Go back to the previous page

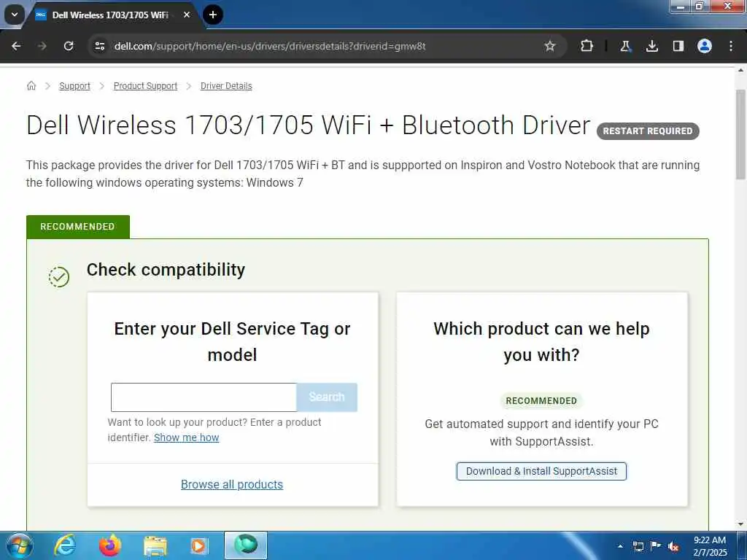coord(16,46)
